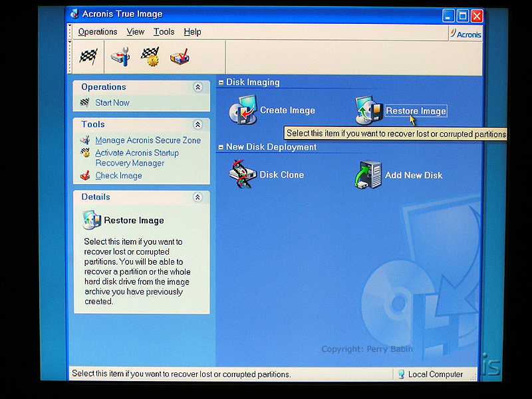
Task: Choose the Disk Clone label
Action: (281, 175)
